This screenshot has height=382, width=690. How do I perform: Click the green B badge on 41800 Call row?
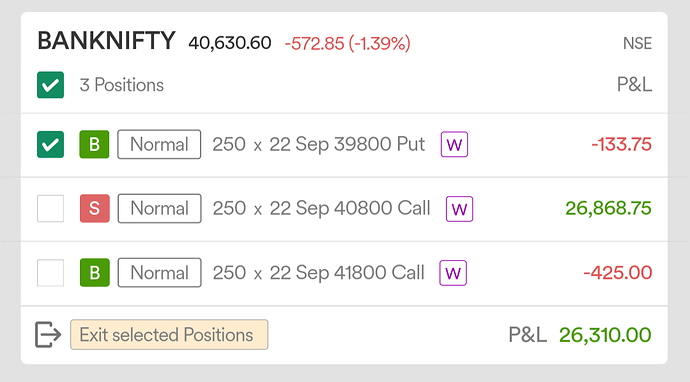click(95, 272)
